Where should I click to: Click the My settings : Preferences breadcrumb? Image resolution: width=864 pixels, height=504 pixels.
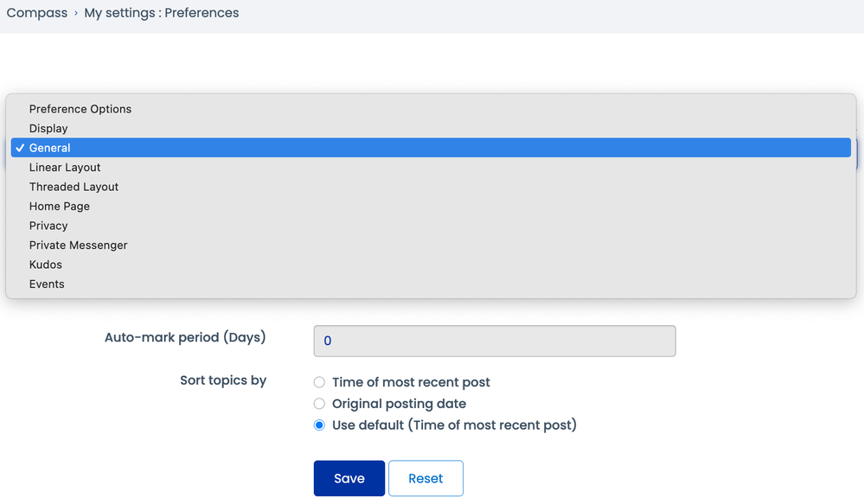tap(162, 13)
